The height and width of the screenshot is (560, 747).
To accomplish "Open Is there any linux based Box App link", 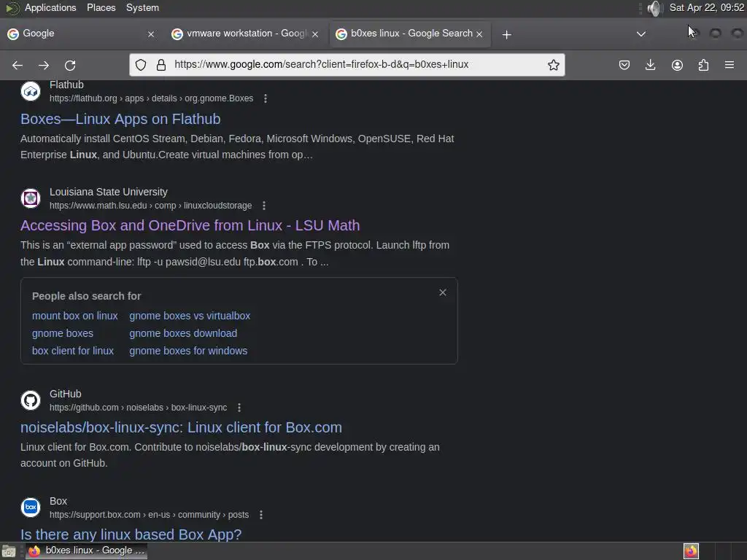I will (131, 534).
